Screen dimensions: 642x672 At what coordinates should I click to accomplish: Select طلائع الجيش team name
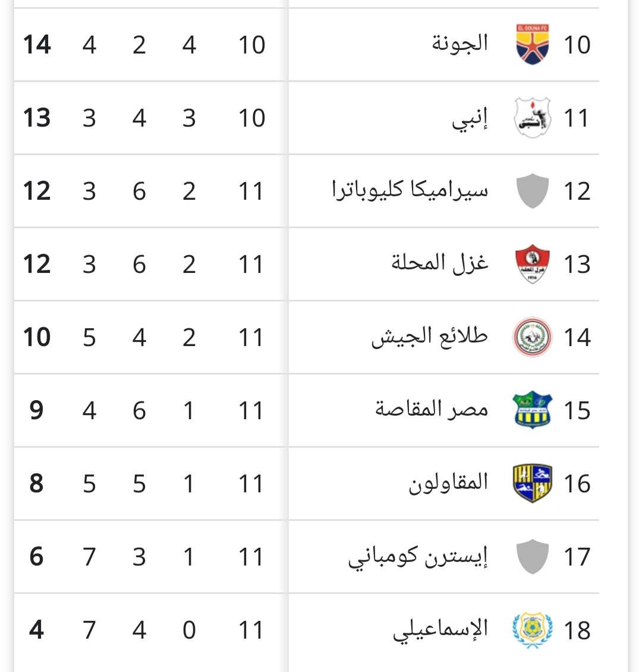coord(429,337)
